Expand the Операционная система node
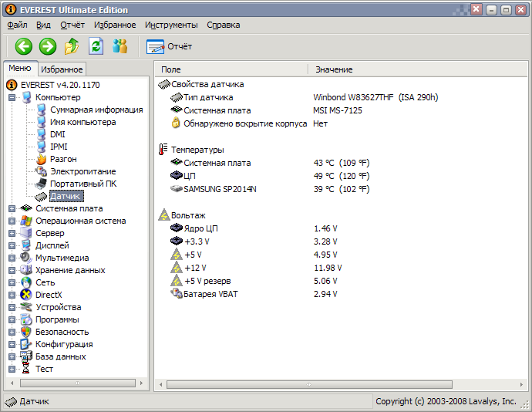 click(x=12, y=221)
